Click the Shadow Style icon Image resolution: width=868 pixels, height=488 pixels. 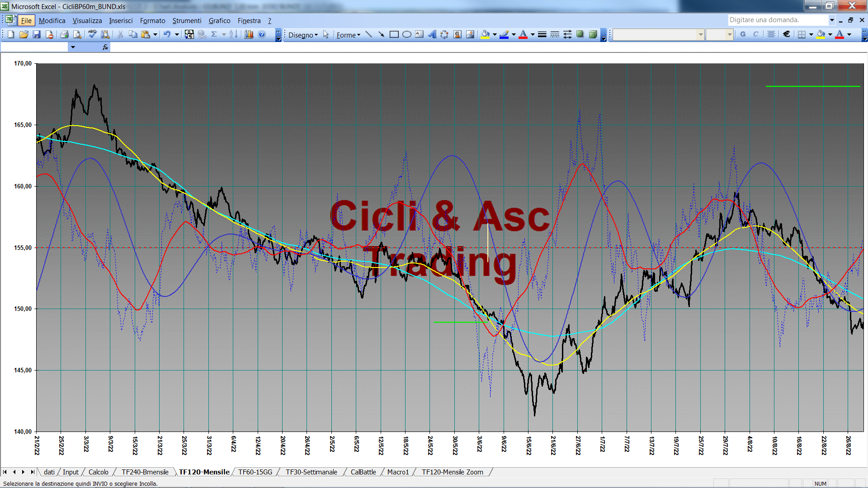point(580,34)
